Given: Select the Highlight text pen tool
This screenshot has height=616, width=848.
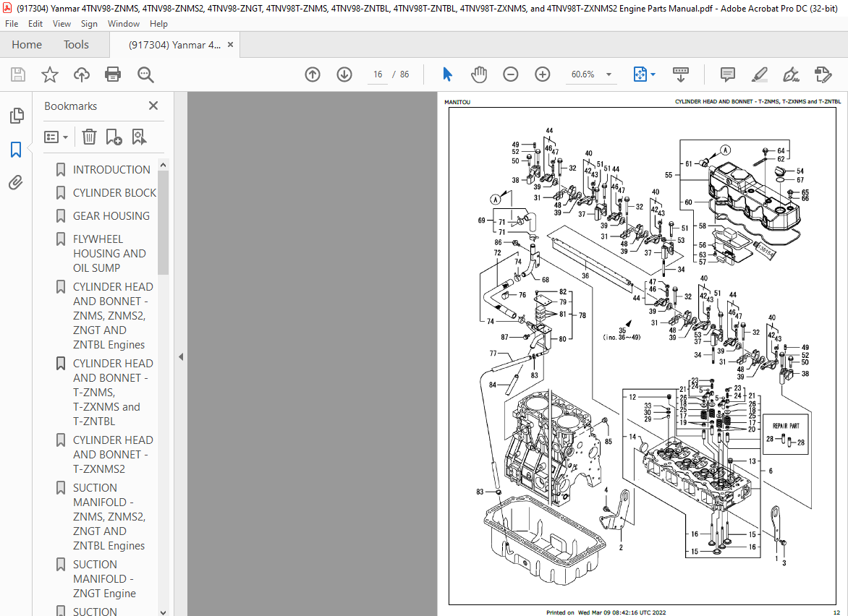Looking at the screenshot, I should coord(760,74).
